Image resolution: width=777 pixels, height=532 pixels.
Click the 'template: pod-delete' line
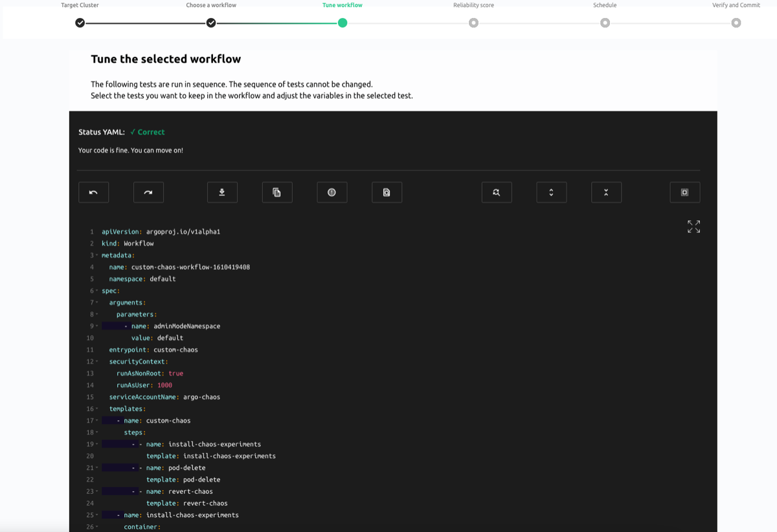click(x=183, y=480)
